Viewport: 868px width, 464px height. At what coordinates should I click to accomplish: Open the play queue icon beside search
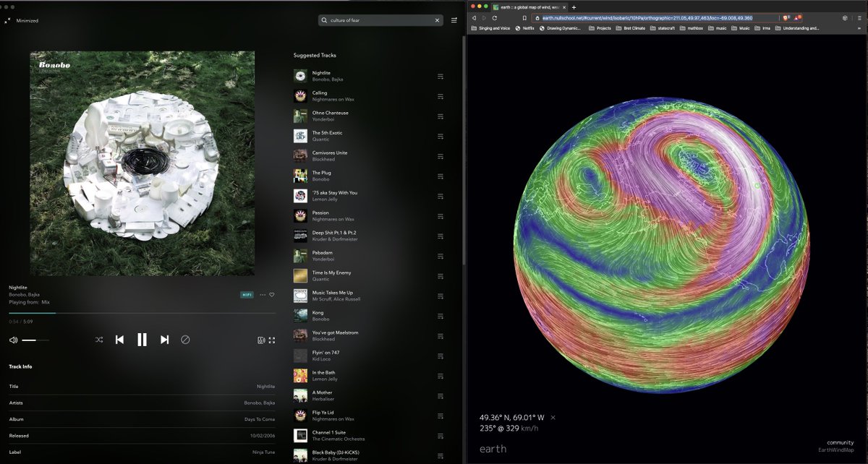coord(454,20)
